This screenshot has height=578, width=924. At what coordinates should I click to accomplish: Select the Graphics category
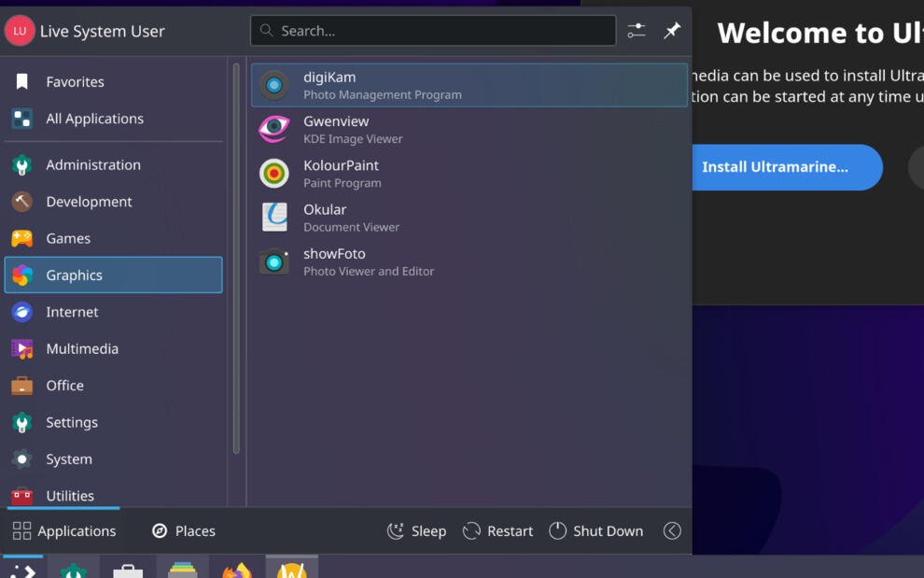click(x=113, y=275)
